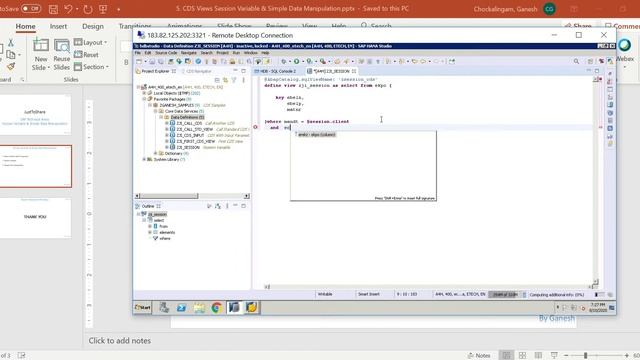Switch to CDS Navigator tab
640x360 pixels.
click(x=199, y=71)
